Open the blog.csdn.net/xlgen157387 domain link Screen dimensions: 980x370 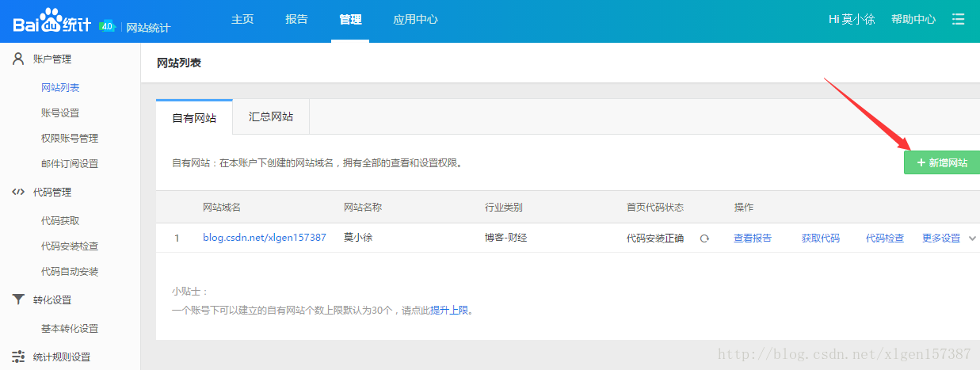[264, 238]
